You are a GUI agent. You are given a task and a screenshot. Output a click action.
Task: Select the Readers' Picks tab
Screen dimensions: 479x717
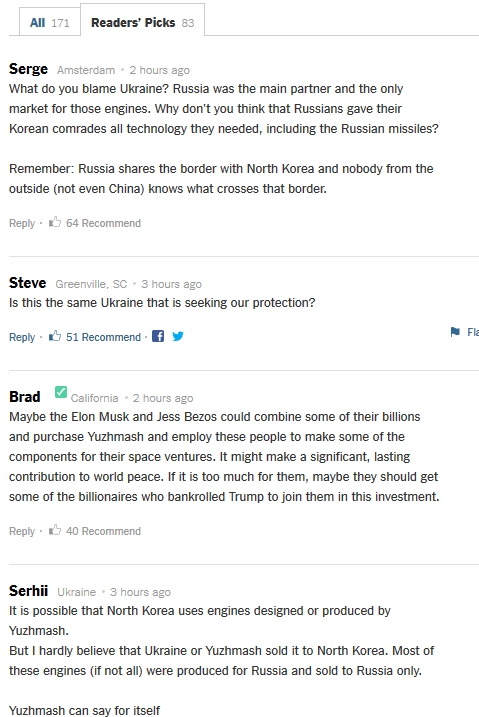click(x=143, y=22)
